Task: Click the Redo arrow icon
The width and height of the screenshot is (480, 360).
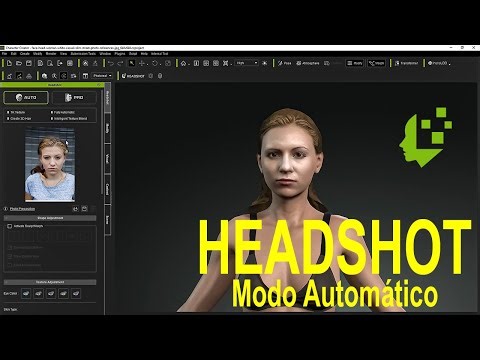Action: click(x=120, y=63)
